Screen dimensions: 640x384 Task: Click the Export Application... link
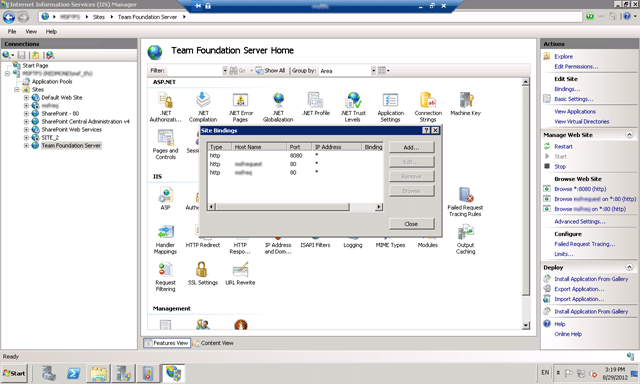coord(579,289)
